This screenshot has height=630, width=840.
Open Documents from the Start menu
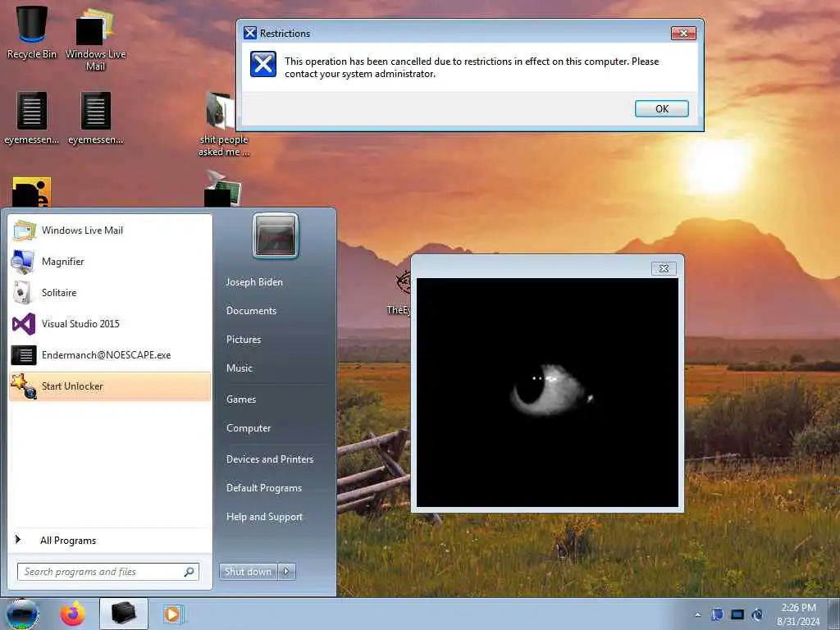coord(251,311)
